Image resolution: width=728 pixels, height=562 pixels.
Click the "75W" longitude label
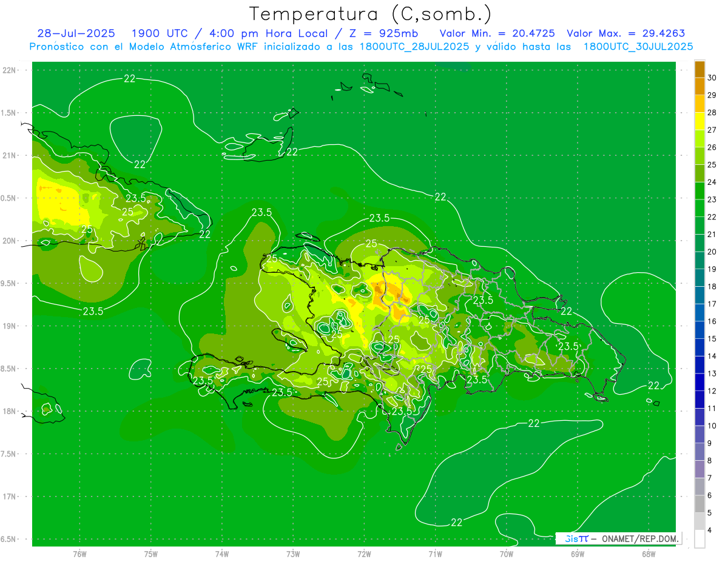click(x=150, y=554)
